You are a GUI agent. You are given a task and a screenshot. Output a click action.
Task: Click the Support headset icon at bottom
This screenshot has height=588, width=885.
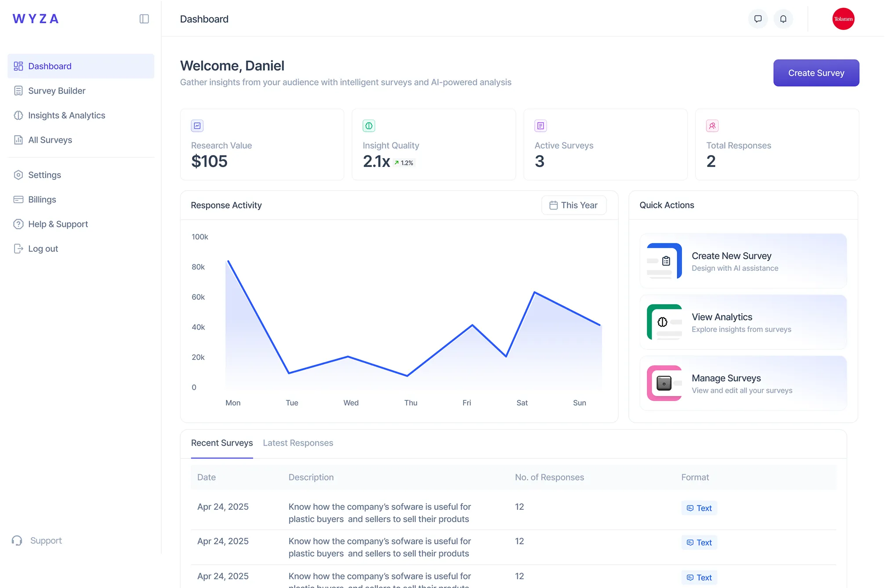pyautogui.click(x=17, y=540)
